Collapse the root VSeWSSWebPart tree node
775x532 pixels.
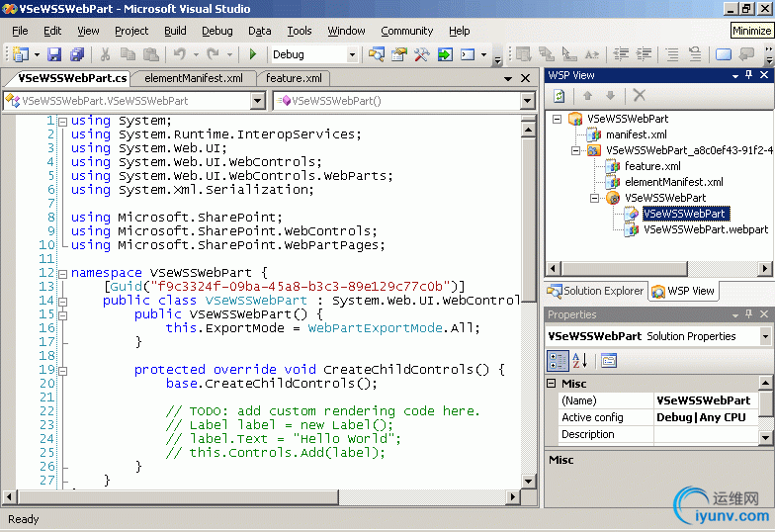point(558,119)
